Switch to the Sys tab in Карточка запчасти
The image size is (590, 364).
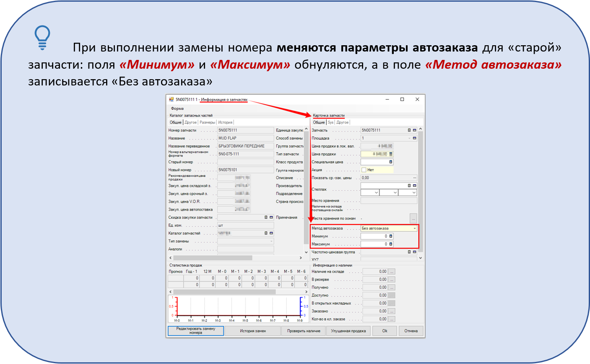[x=330, y=122]
